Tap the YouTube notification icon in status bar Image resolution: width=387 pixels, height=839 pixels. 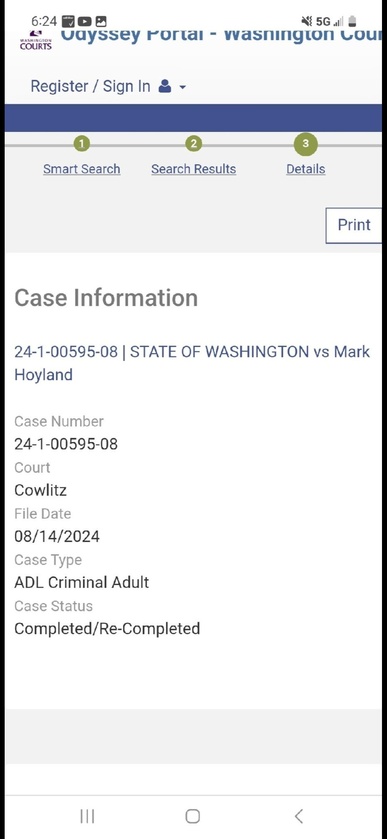tap(85, 21)
